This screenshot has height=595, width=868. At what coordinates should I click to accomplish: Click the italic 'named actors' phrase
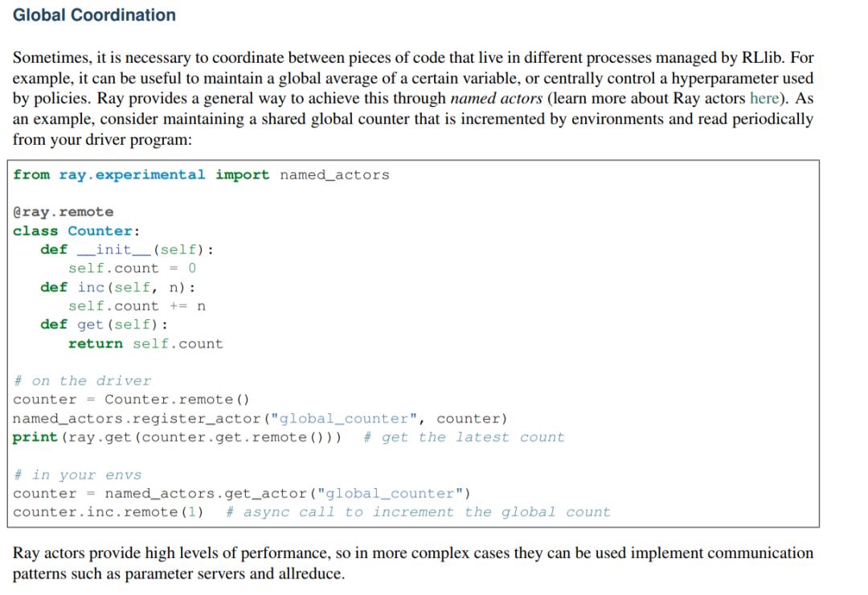point(493,99)
